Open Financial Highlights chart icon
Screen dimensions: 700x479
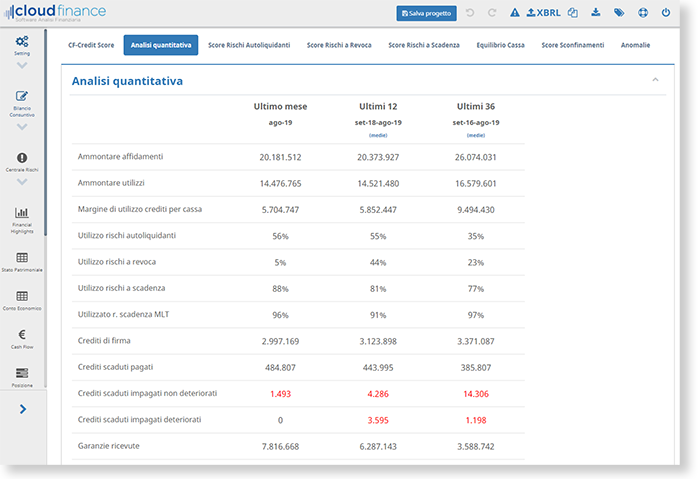tap(22, 212)
